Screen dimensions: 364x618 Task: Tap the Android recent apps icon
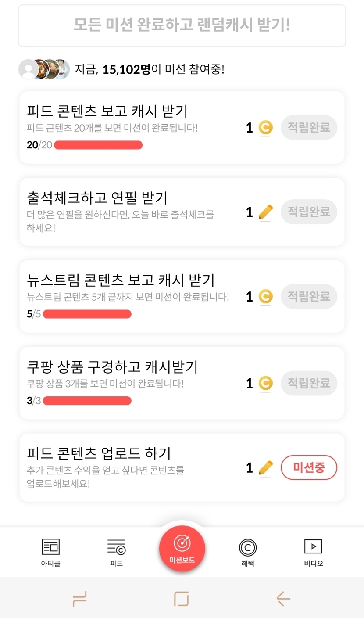point(79,599)
